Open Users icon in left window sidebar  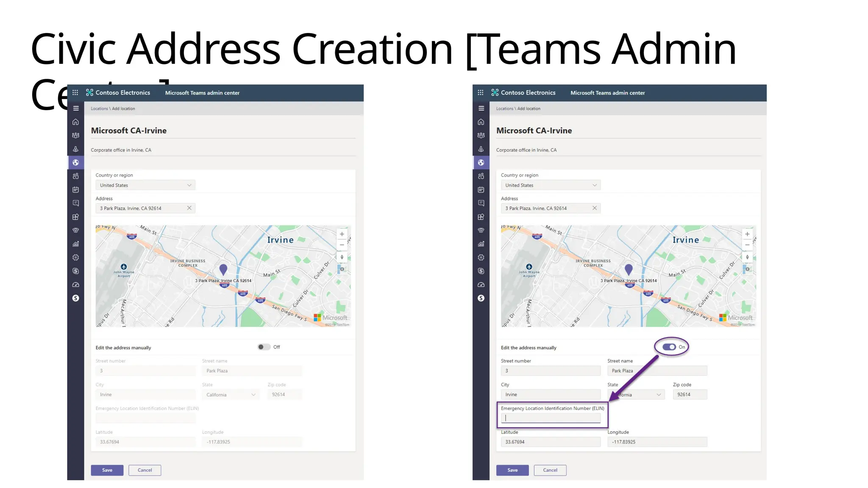coord(75,176)
